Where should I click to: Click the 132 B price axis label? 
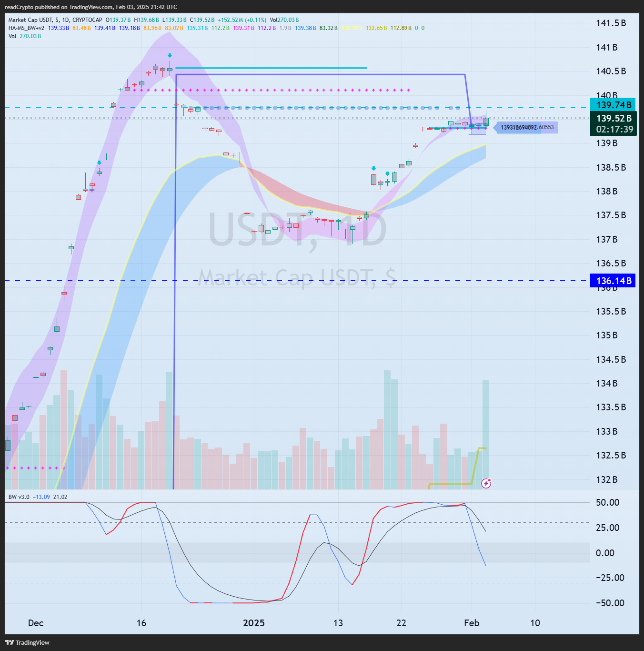606,479
